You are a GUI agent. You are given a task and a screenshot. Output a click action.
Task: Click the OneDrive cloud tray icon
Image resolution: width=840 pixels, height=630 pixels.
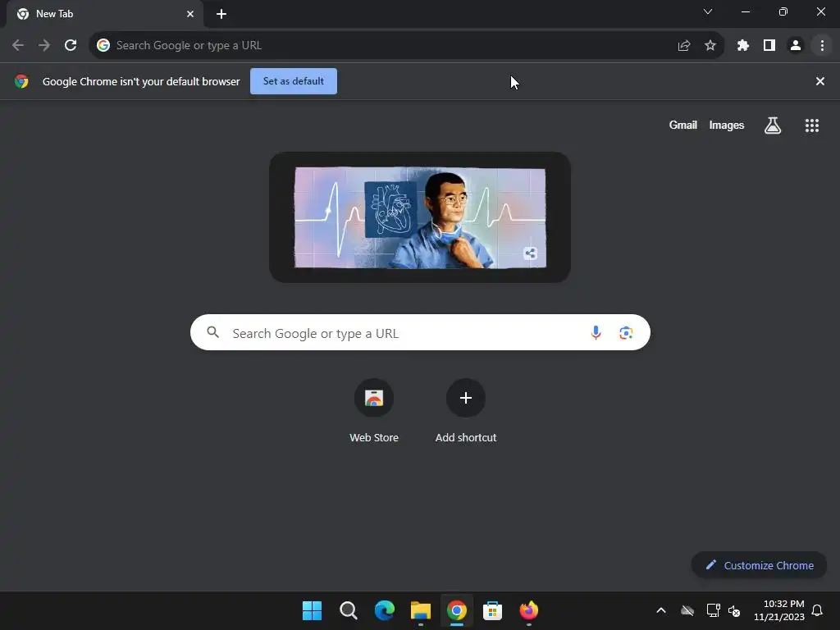pos(687,610)
